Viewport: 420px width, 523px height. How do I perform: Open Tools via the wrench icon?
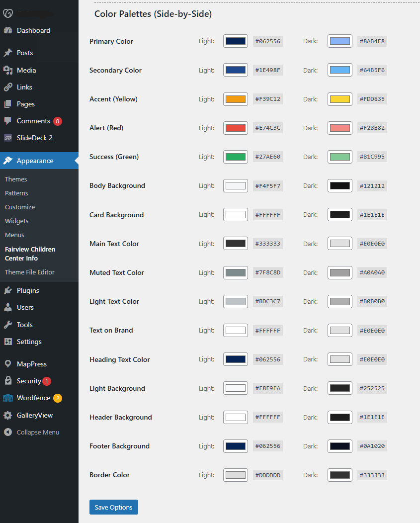(x=9, y=324)
